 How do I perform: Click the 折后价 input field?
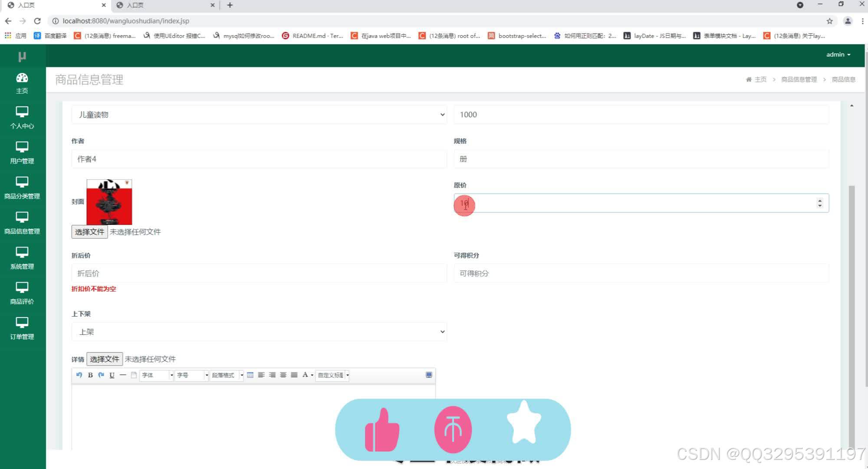point(259,273)
